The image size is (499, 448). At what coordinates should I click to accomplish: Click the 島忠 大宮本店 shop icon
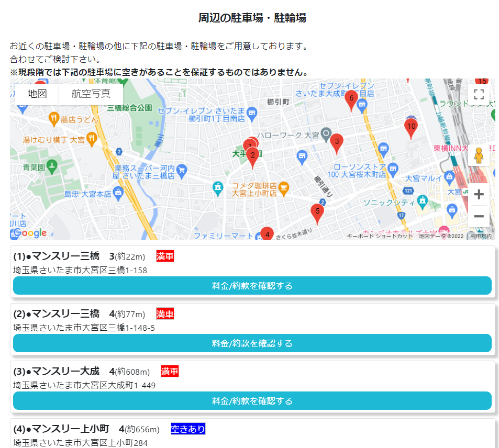(118, 194)
